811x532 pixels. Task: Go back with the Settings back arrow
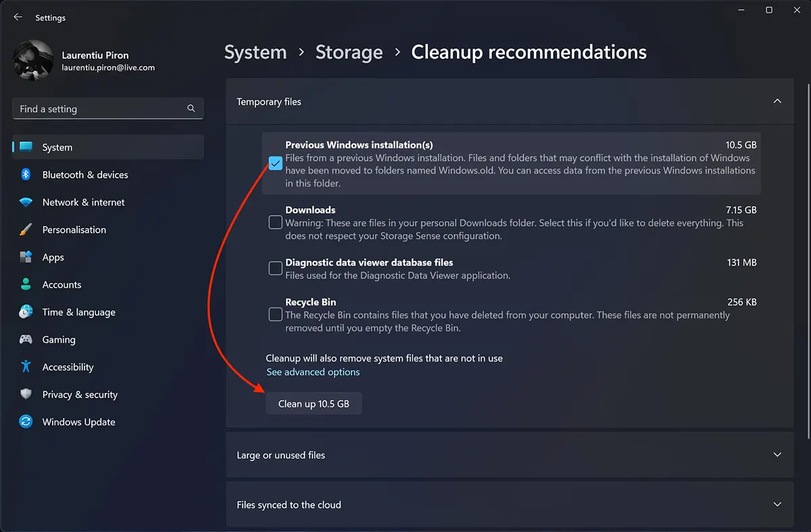18,18
